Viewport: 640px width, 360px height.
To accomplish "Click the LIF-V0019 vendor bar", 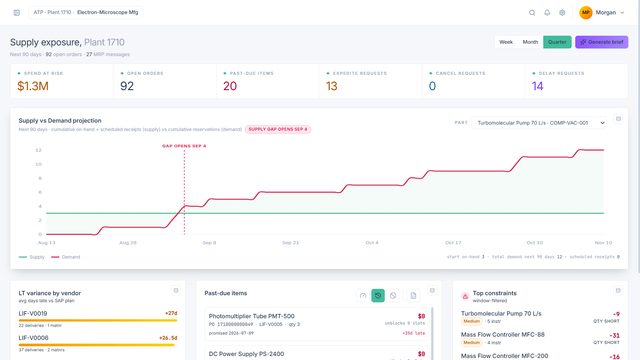I will 98,321.
